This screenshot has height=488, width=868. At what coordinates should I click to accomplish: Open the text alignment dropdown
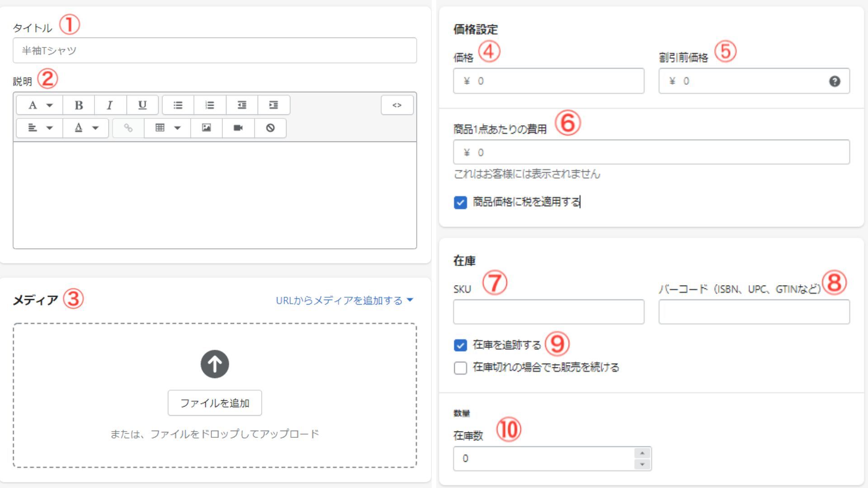point(40,128)
